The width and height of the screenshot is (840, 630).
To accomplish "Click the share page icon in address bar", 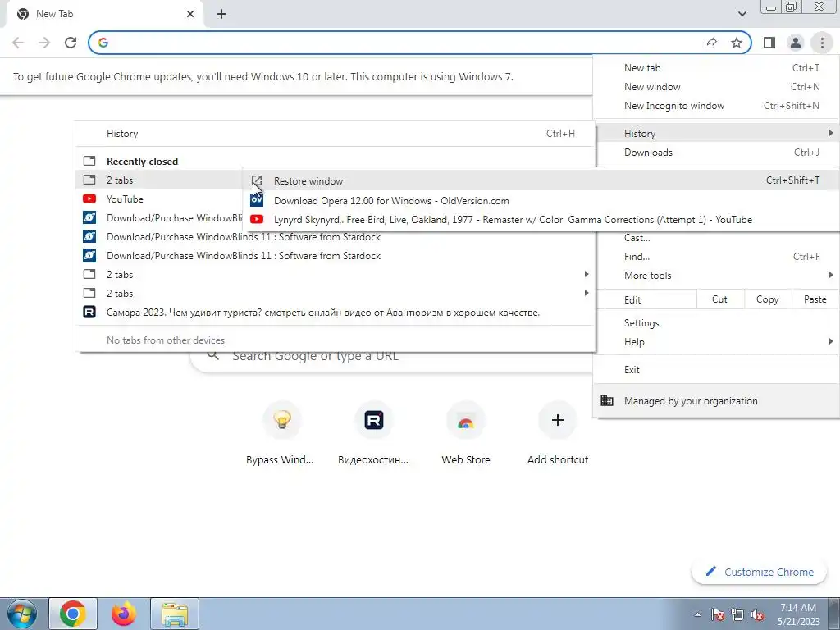I will [x=710, y=43].
